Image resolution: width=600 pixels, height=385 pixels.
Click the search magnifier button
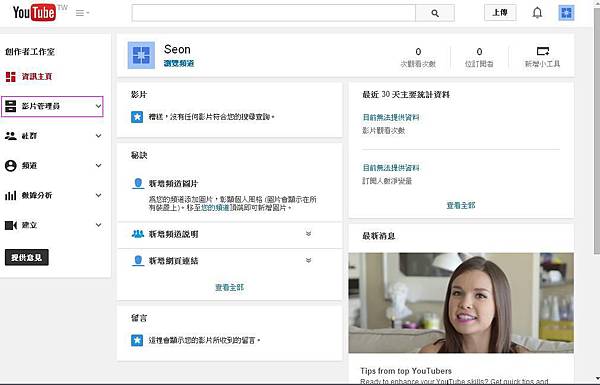point(435,13)
